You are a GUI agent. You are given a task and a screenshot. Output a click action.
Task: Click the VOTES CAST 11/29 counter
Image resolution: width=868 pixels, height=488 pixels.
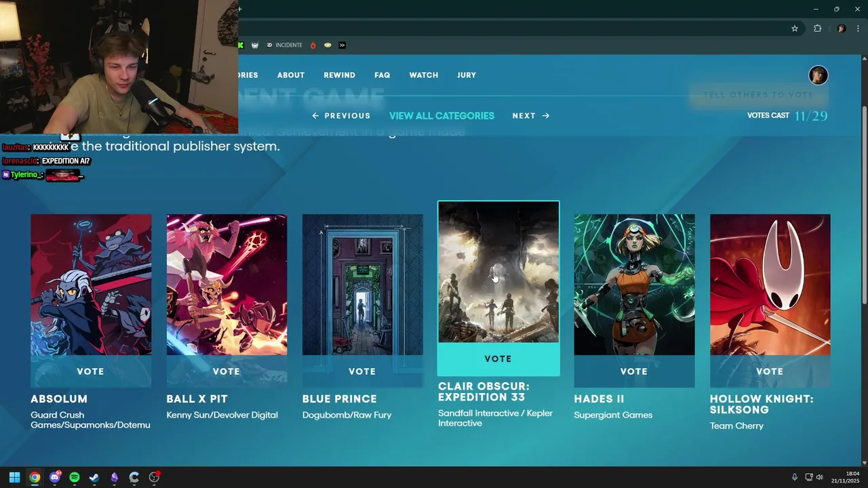(787, 116)
